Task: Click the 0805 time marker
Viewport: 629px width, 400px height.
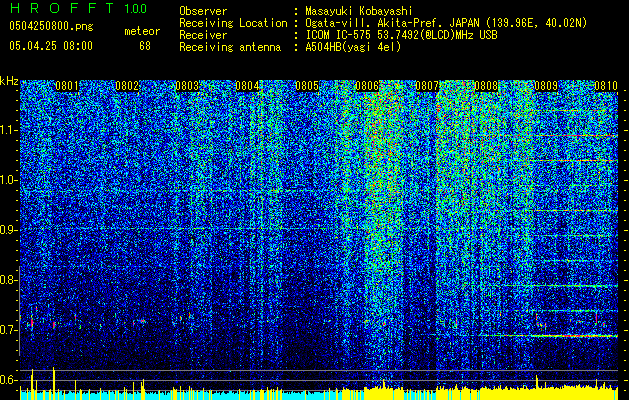Action: 307,86
